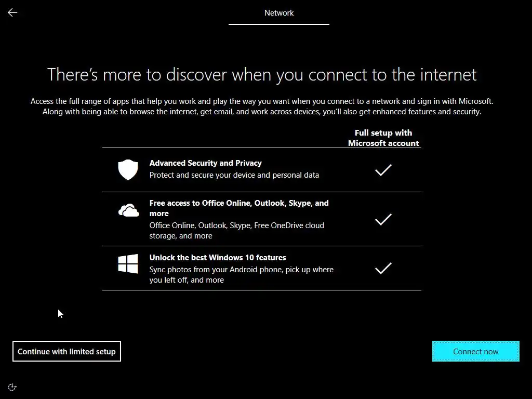Click the Connect now button
Image resolution: width=532 pixels, height=399 pixels.
coord(476,351)
